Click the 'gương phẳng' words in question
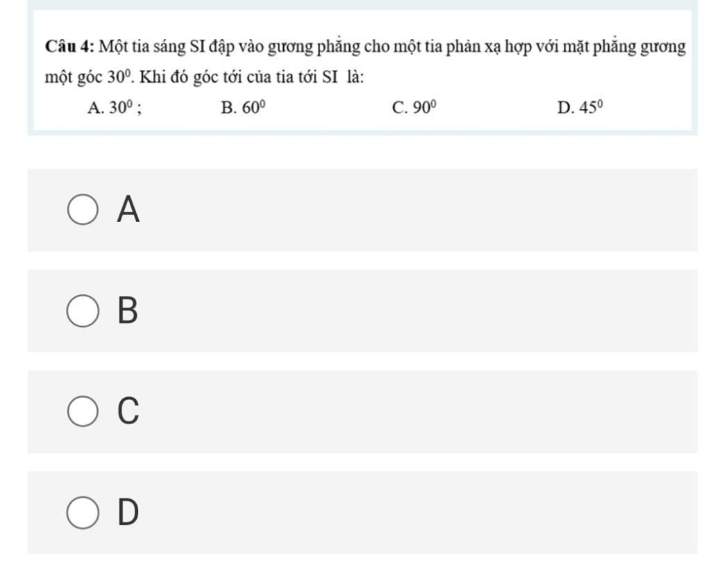The image size is (711, 588). [314, 47]
